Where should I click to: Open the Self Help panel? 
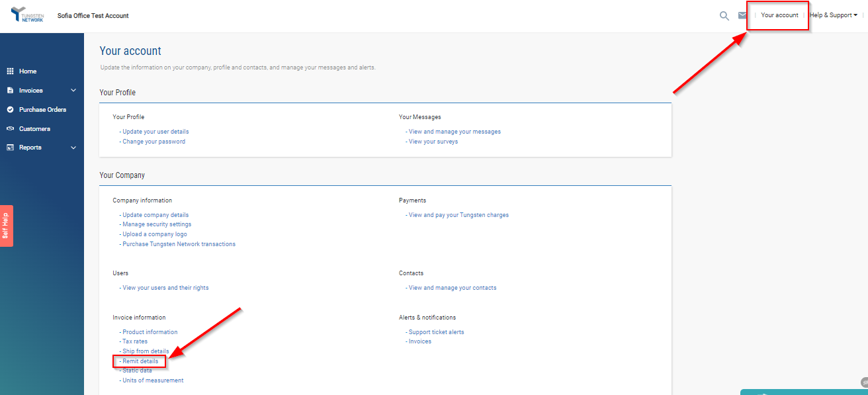5,226
